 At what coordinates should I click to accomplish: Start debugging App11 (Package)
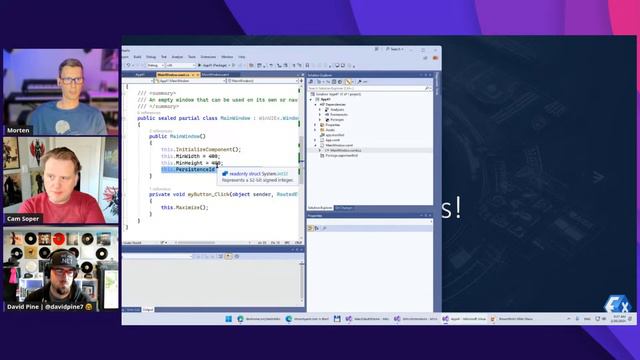pyautogui.click(x=213, y=65)
